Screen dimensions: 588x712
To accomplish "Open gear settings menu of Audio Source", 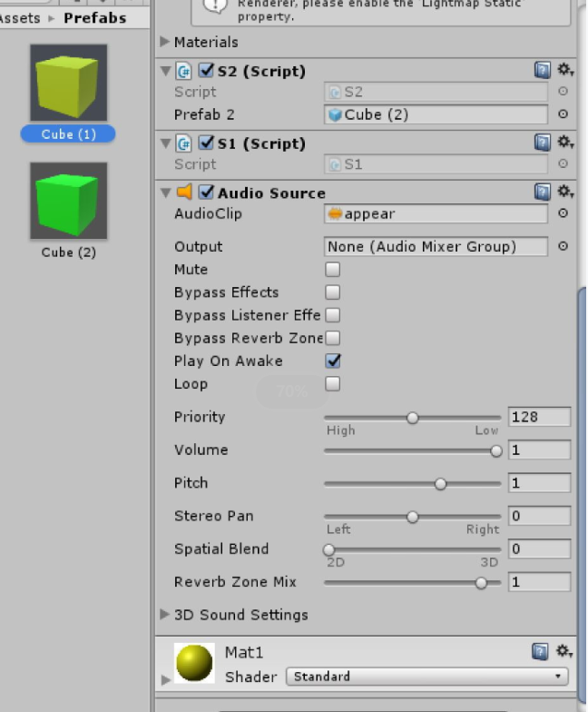I will [x=564, y=192].
